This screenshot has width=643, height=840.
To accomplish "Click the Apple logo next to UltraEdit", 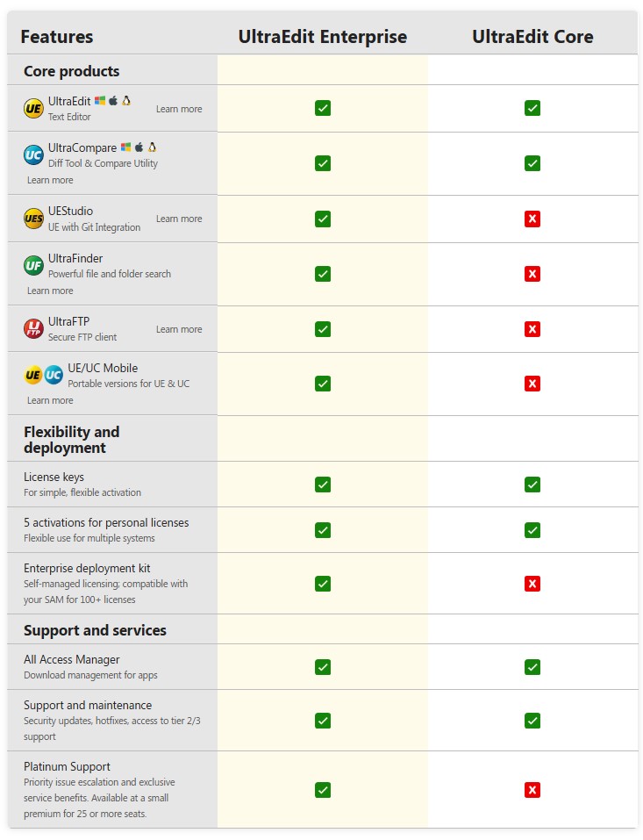I will (x=113, y=100).
